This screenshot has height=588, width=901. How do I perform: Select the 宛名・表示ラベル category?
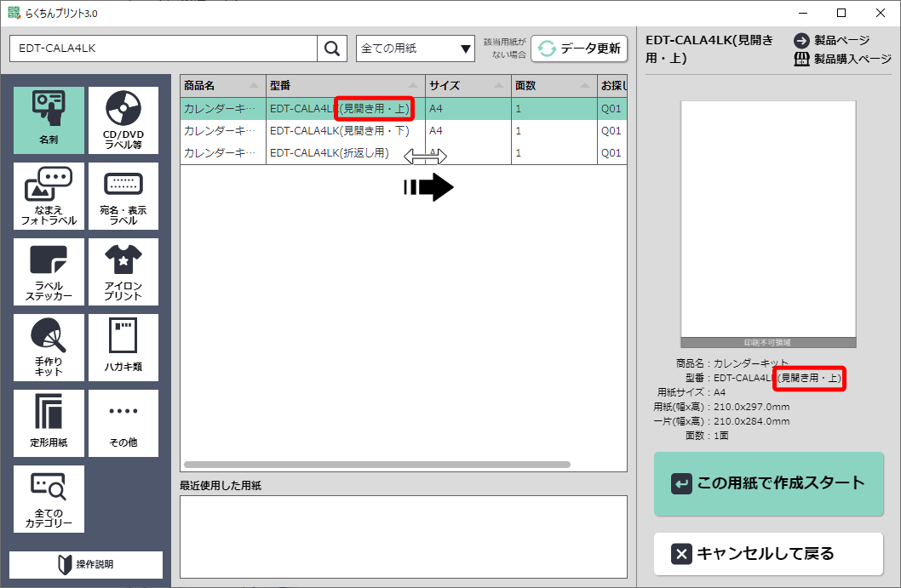pos(123,197)
